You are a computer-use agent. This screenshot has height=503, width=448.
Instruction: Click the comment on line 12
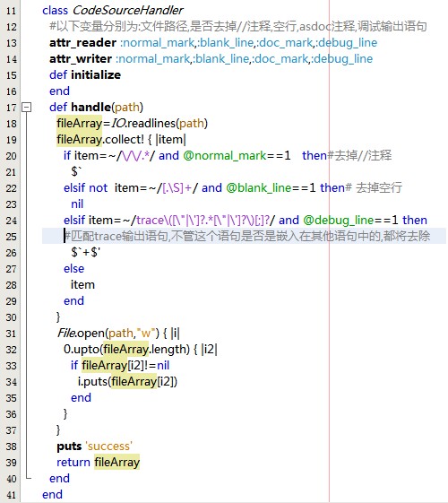(x=238, y=27)
